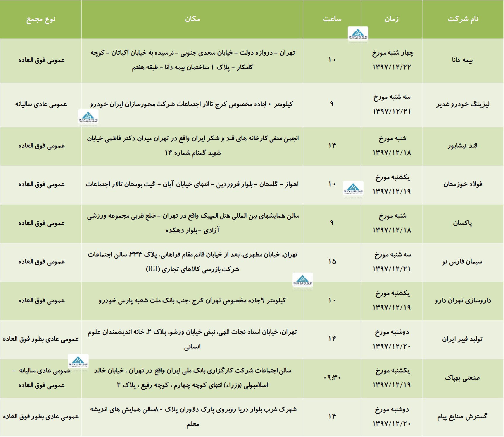Screen dimensions: 504x437
Task: Click the 'نام شرکت' column header
Action: click(x=463, y=19)
